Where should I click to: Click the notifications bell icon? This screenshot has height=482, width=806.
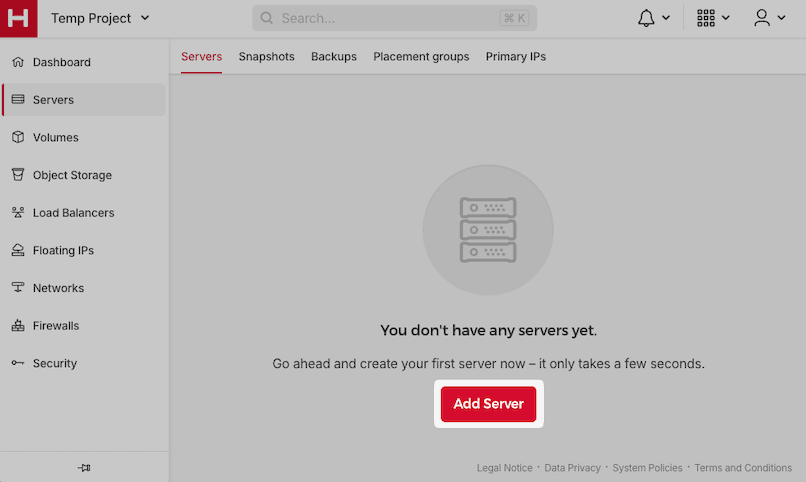(646, 18)
